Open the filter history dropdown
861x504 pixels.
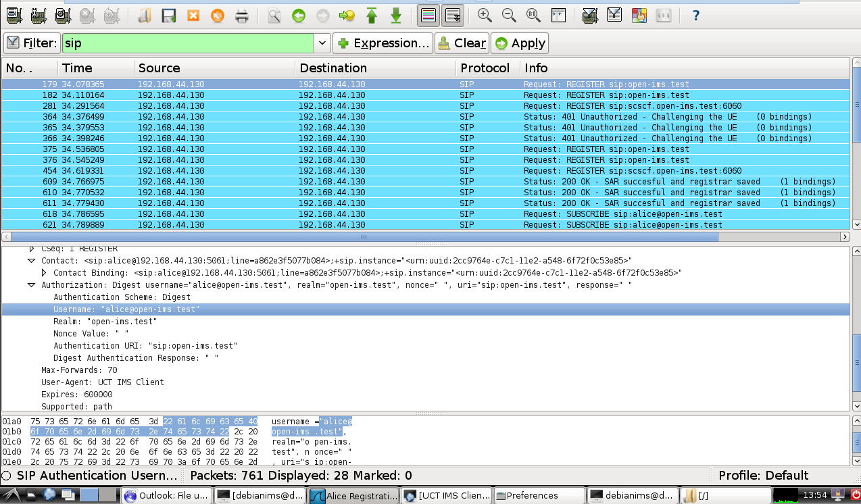point(323,43)
